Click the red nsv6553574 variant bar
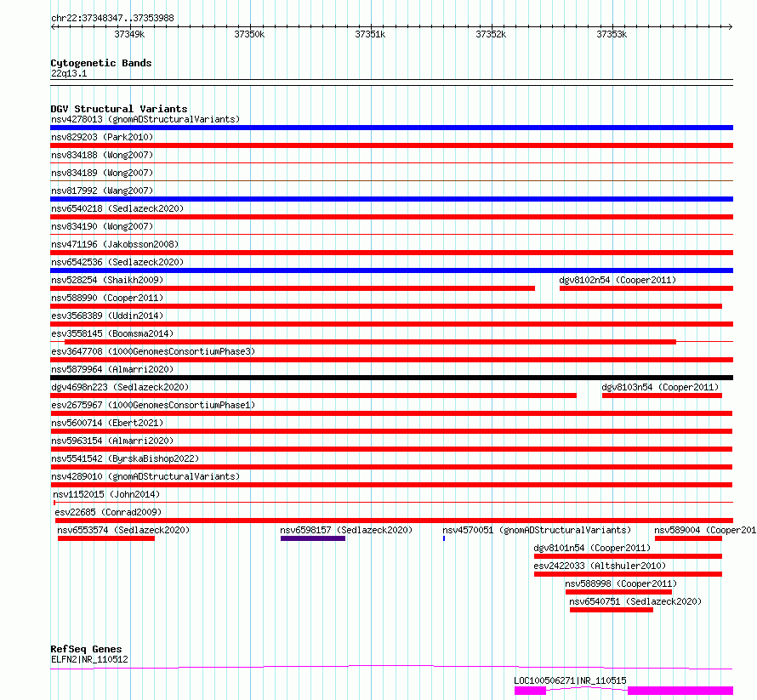Viewport: 757px width, 700px height. 106,538
